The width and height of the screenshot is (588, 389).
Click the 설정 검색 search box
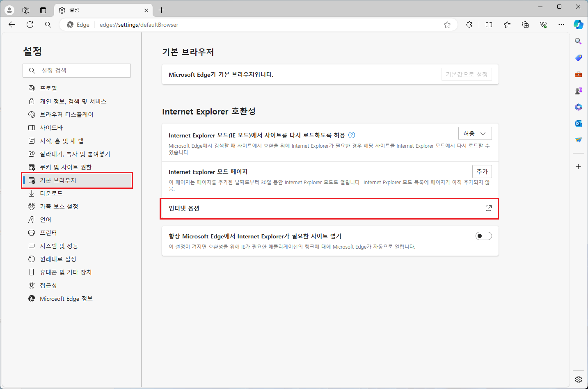[x=77, y=71]
